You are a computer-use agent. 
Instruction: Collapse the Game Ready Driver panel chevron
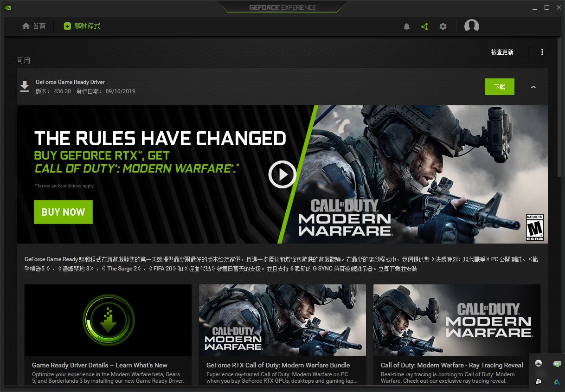pyautogui.click(x=533, y=87)
